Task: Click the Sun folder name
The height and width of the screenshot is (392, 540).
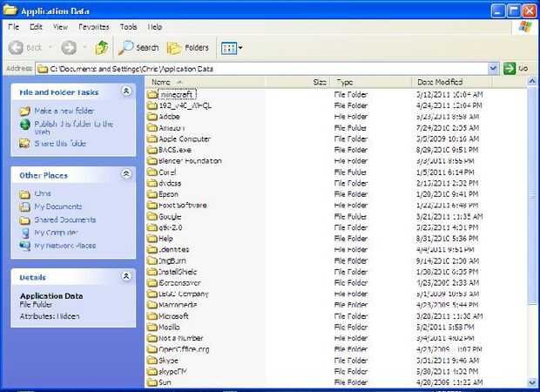Action: pos(165,382)
